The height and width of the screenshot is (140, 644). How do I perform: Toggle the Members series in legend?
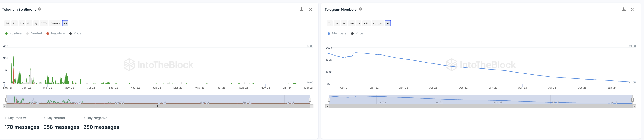[x=337, y=33]
